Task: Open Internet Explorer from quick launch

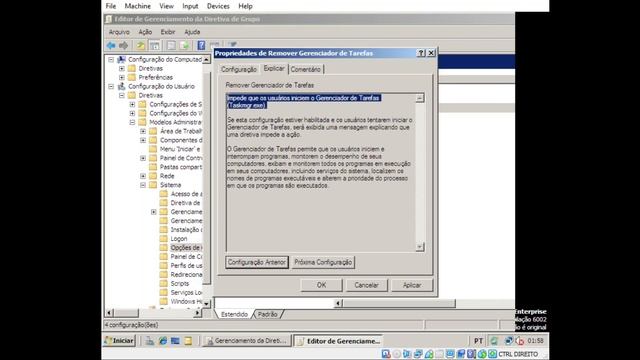Action: point(163,341)
